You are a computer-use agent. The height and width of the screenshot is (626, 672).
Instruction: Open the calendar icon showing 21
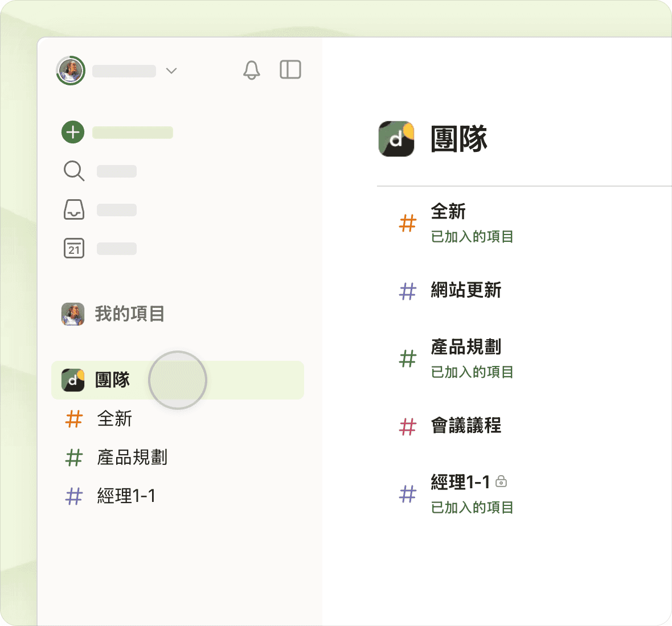tap(73, 249)
